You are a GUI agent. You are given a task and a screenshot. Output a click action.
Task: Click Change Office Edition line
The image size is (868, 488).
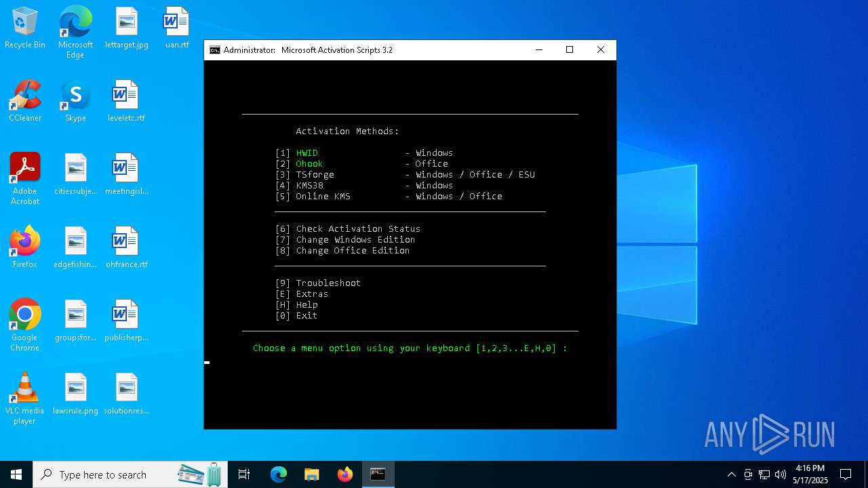(342, 251)
